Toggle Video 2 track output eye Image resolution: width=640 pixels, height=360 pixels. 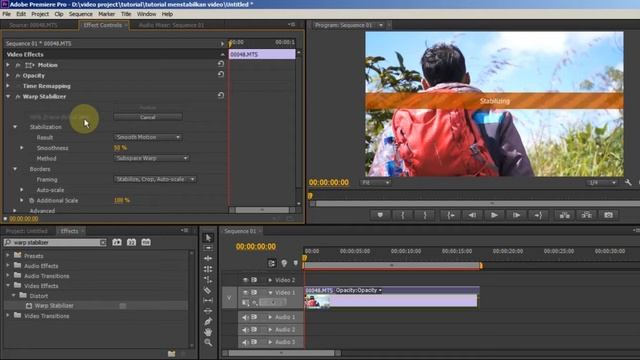[245, 280]
